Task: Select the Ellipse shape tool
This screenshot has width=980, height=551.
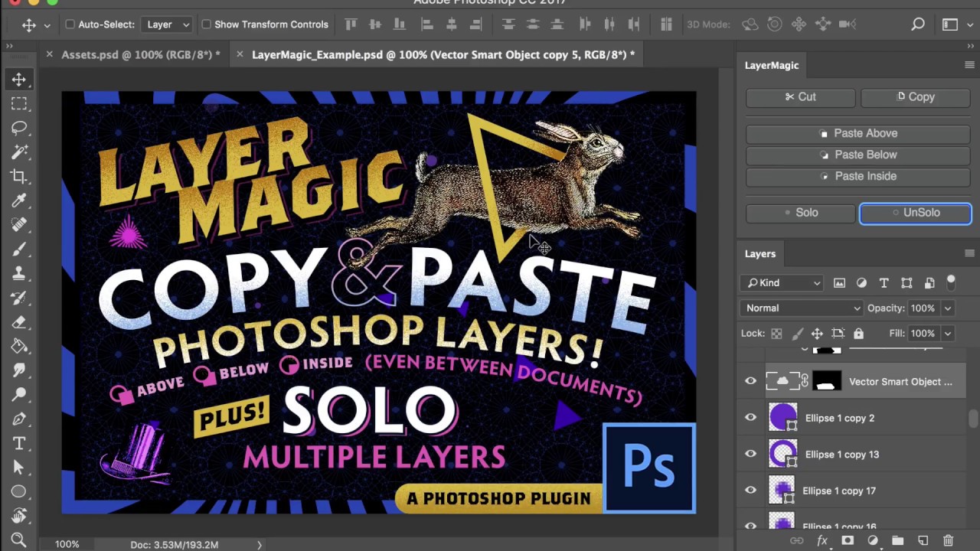Action: coord(19,491)
